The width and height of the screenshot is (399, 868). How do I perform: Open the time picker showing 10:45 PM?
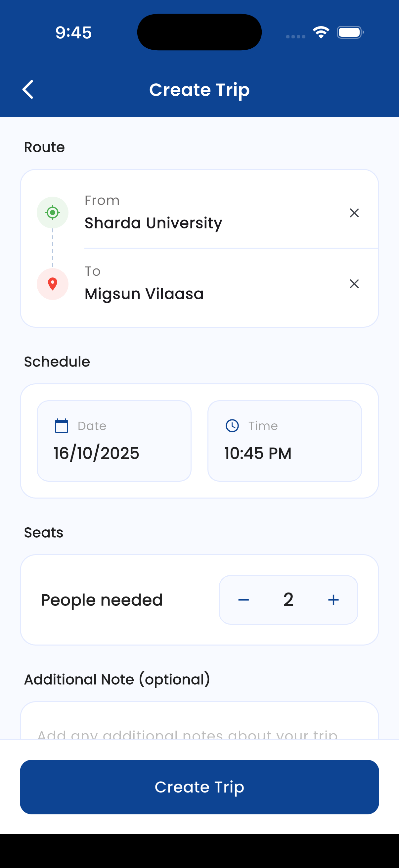[x=285, y=441]
